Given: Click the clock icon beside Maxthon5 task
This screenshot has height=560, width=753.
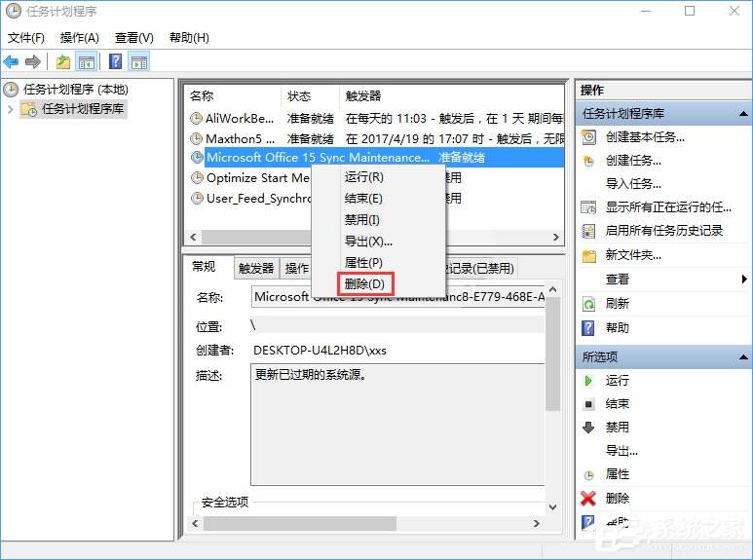Looking at the screenshot, I should coord(196,139).
